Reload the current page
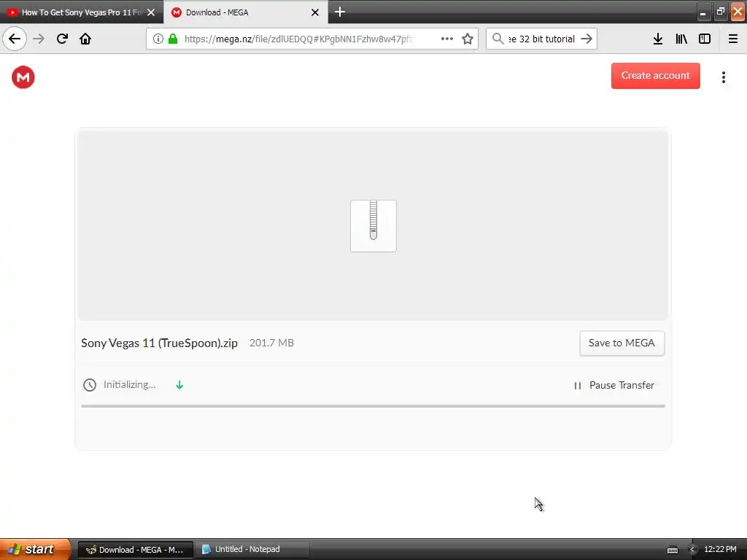Viewport: 747px width, 560px height. 62,39
